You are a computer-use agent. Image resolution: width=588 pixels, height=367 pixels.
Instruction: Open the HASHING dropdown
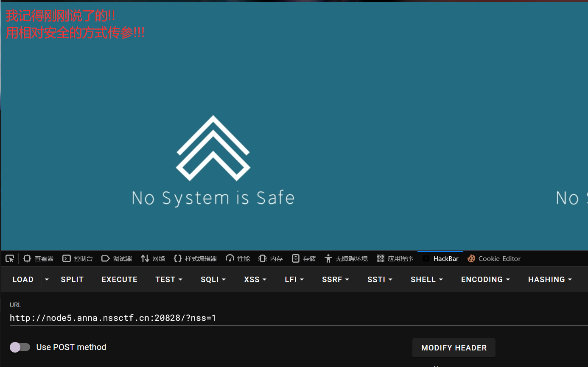[x=550, y=280]
